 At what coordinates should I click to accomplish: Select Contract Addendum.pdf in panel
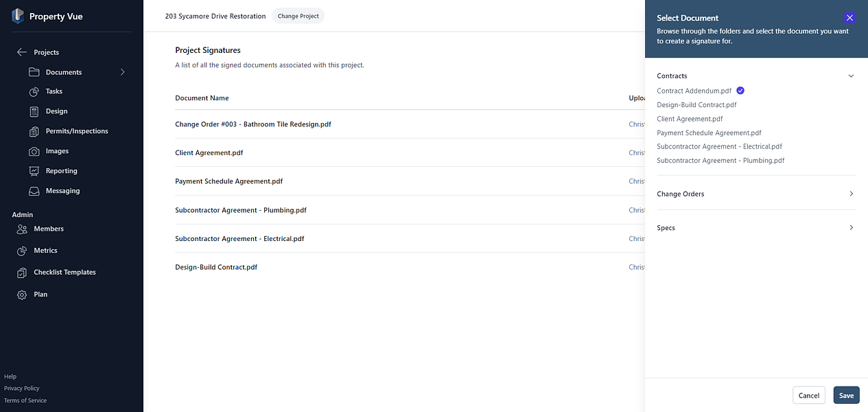(694, 91)
